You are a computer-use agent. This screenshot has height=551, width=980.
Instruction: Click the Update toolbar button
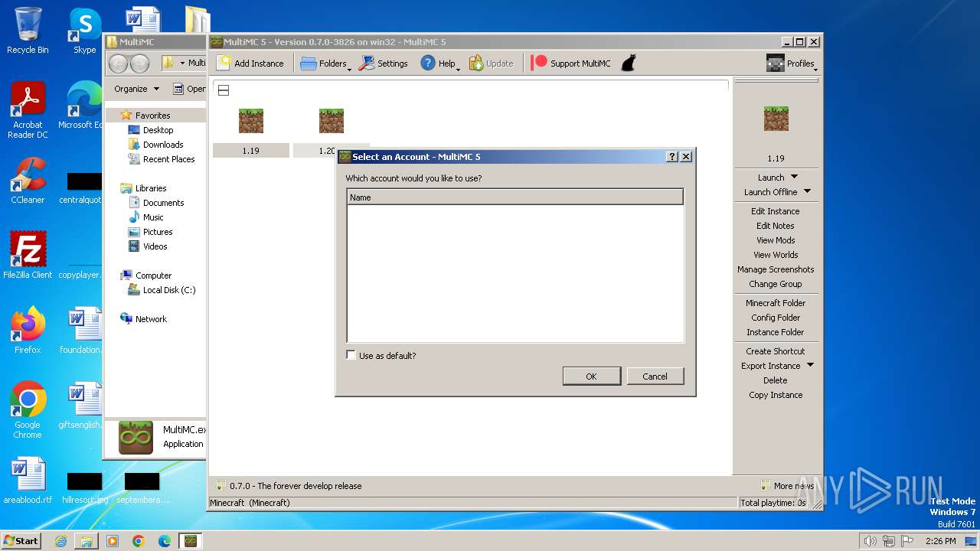tap(491, 64)
